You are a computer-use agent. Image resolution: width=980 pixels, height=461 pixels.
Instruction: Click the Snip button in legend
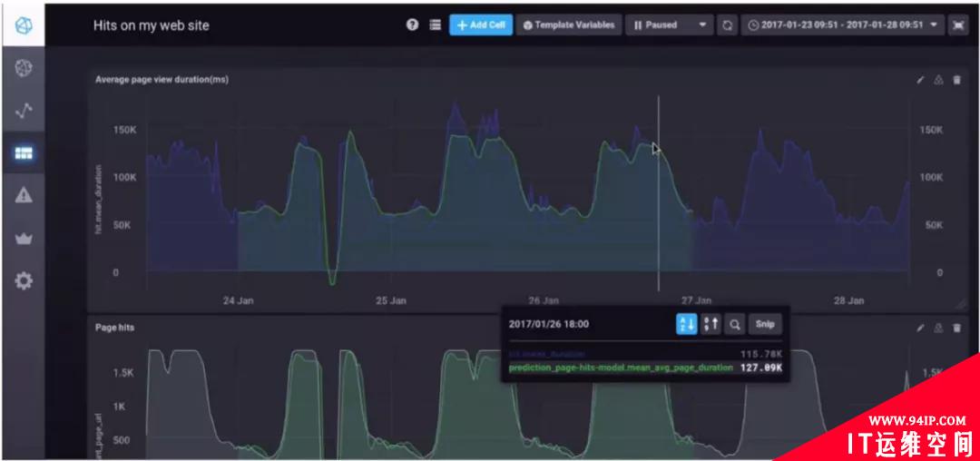click(x=765, y=324)
